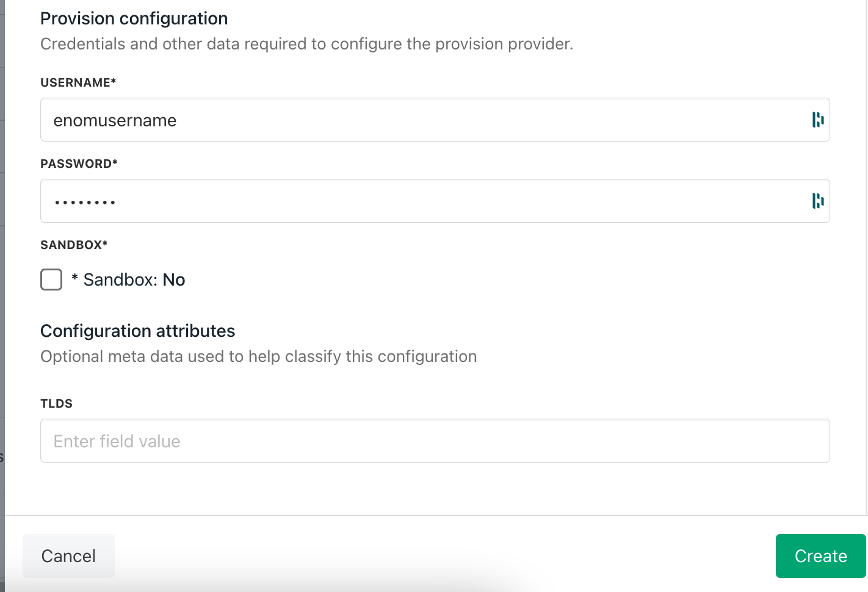Click the TLDS field label
Screen dimensions: 868x592
(56, 403)
